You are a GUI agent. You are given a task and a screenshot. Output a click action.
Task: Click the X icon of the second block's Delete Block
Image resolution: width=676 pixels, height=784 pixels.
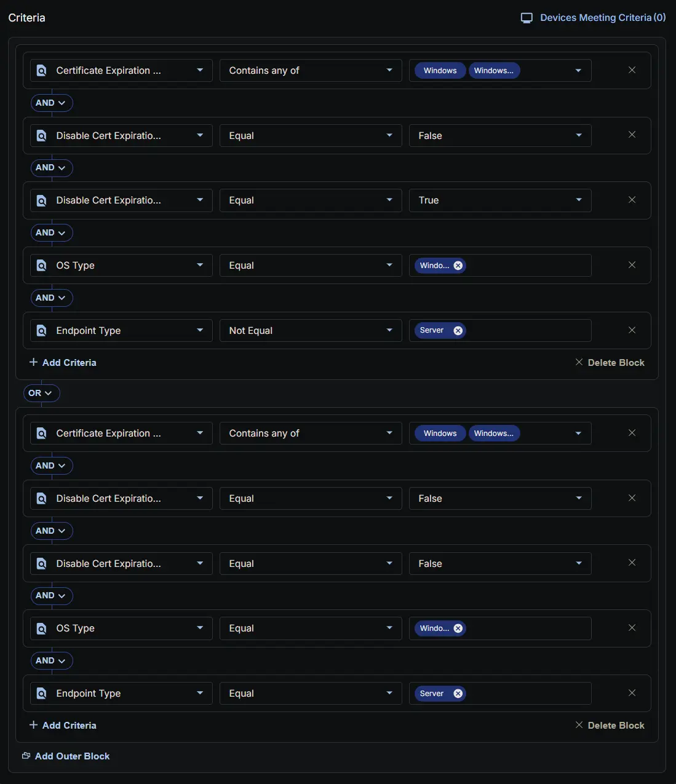pos(579,725)
